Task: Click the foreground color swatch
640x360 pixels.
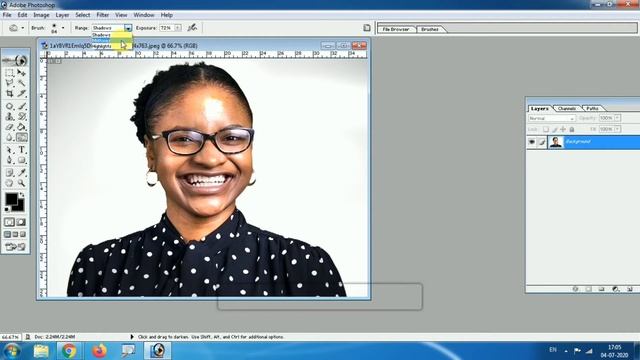Action: pos(11,199)
